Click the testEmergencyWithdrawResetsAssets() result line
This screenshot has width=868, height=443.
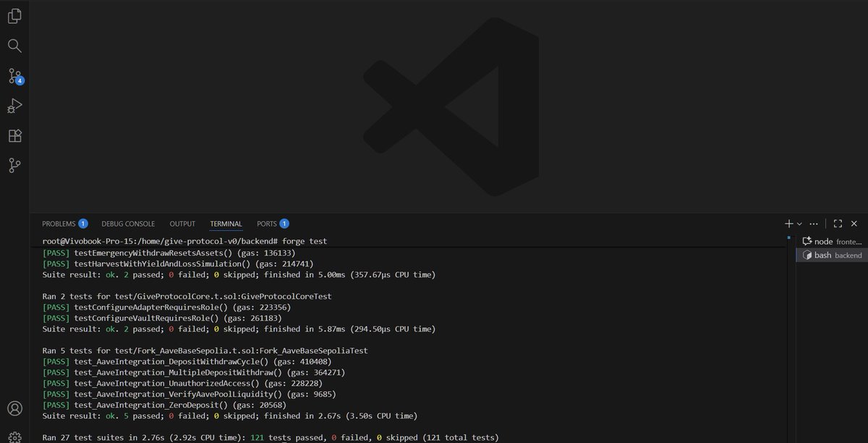[x=169, y=253]
